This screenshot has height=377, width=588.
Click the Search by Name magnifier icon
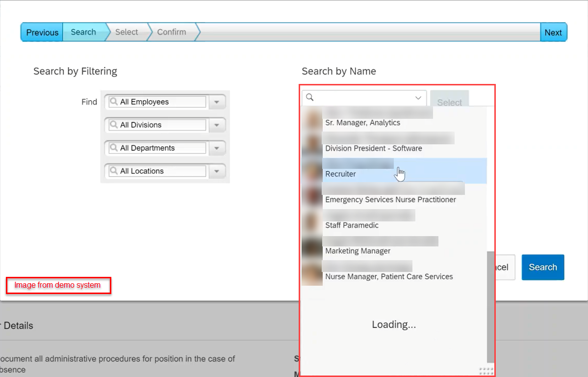click(310, 97)
